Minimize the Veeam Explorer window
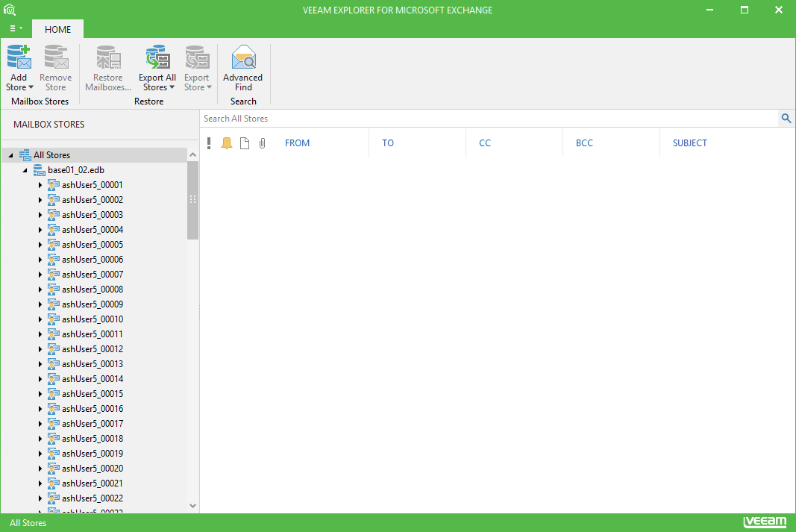Image resolution: width=796 pixels, height=532 pixels. click(709, 10)
